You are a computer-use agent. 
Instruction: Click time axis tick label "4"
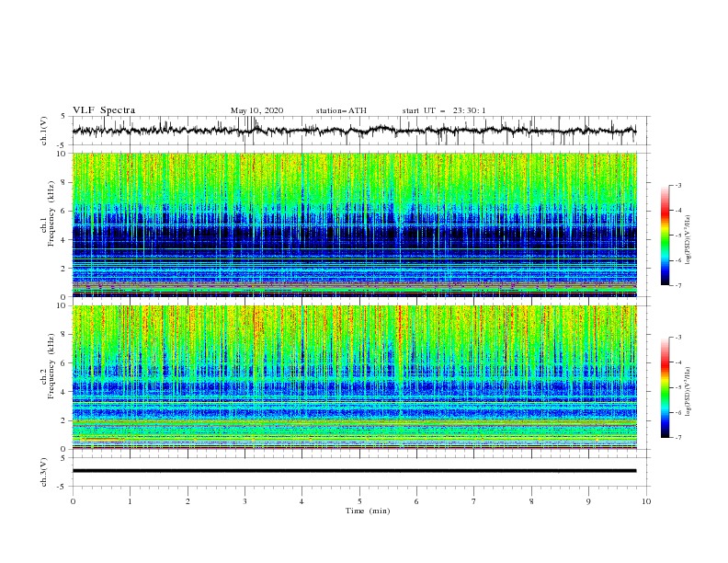(x=301, y=501)
